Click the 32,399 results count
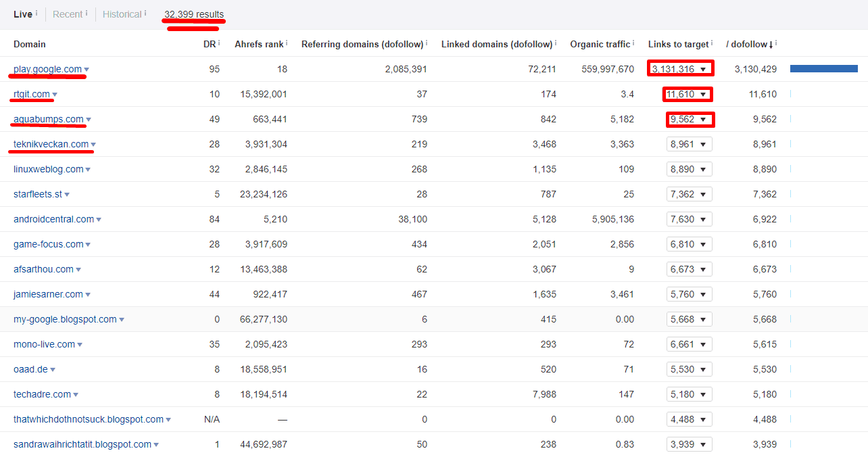This screenshot has width=868, height=455. 194,14
